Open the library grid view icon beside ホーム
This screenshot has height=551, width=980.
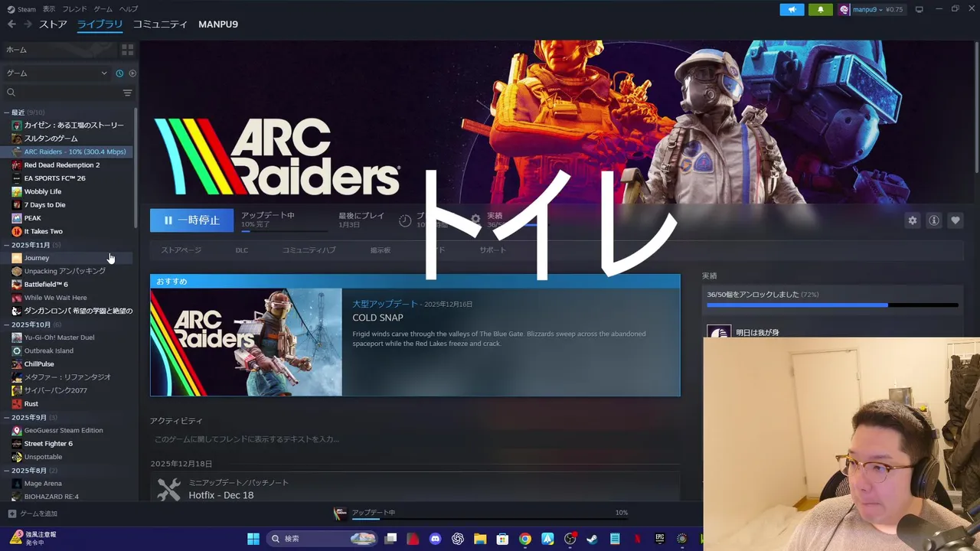click(x=127, y=50)
